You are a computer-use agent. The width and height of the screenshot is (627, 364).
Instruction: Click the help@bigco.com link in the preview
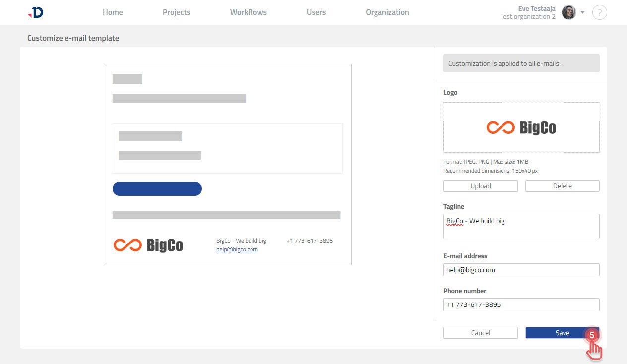[237, 249]
